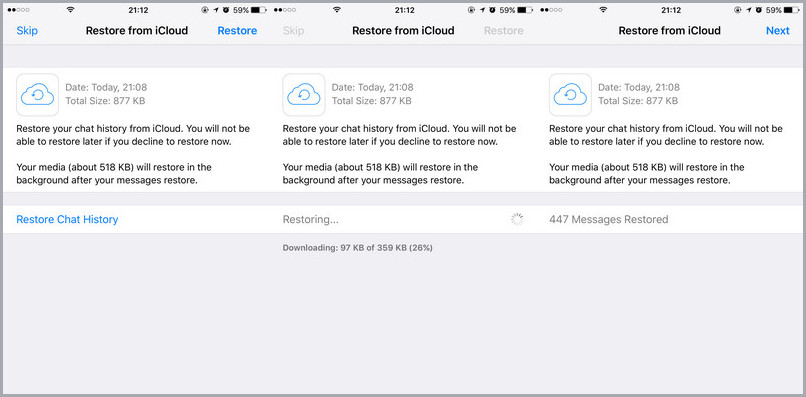Tap 'Total Size: 877 KB' on first screen
This screenshot has height=397, width=806.
[x=105, y=101]
